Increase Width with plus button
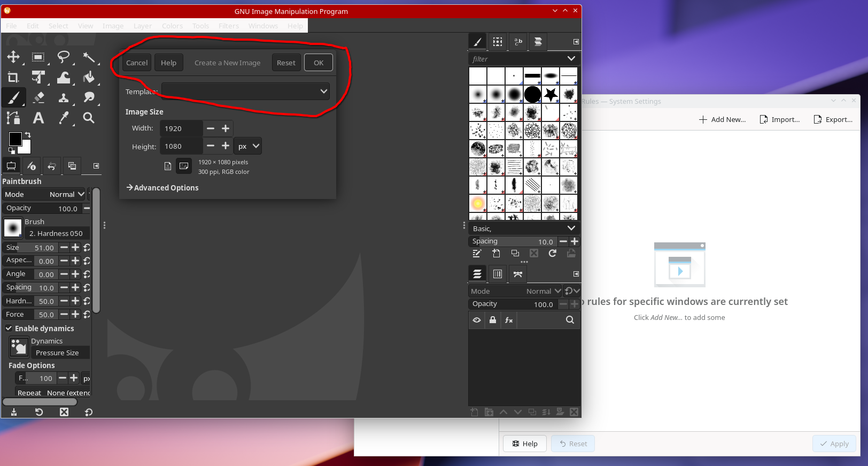Screen dimensions: 868x466 (x=226, y=128)
